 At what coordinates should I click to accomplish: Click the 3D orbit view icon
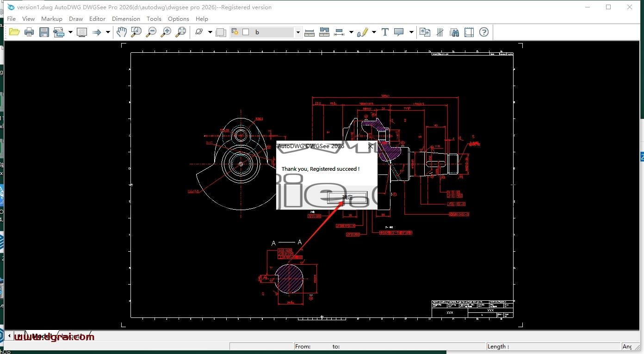(x=199, y=32)
